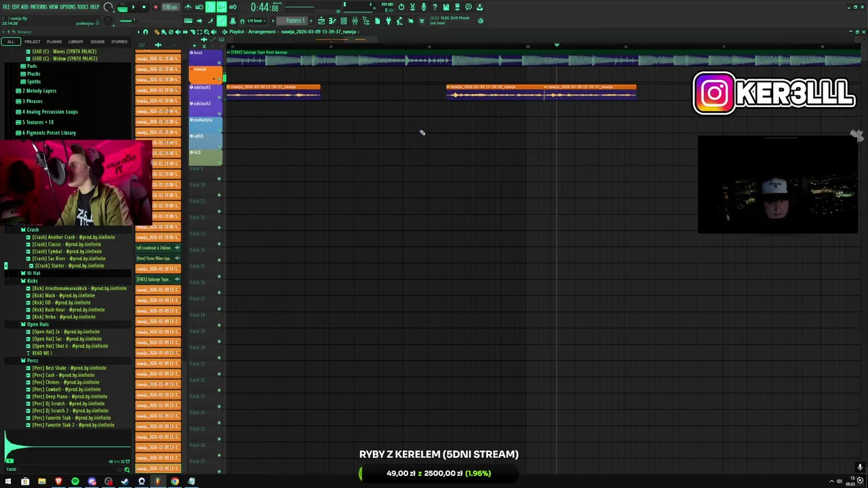Adjust the lower knob below it
This screenshot has height=488, width=868.
(108, 21)
